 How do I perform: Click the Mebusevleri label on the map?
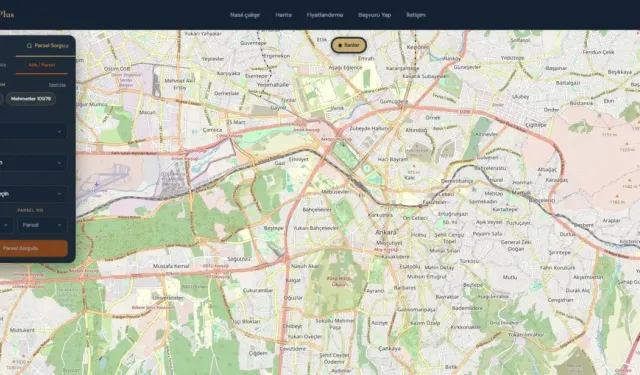(336, 191)
